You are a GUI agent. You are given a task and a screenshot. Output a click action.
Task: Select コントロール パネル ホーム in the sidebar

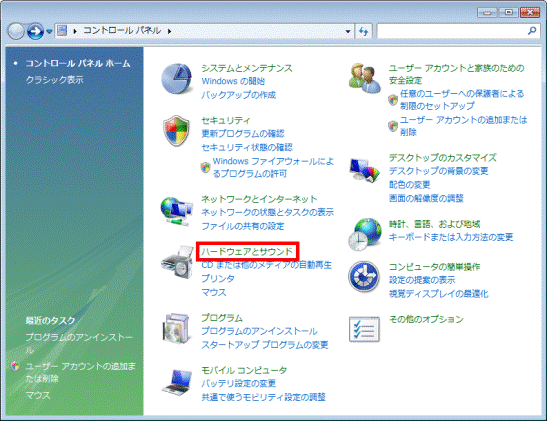point(78,63)
